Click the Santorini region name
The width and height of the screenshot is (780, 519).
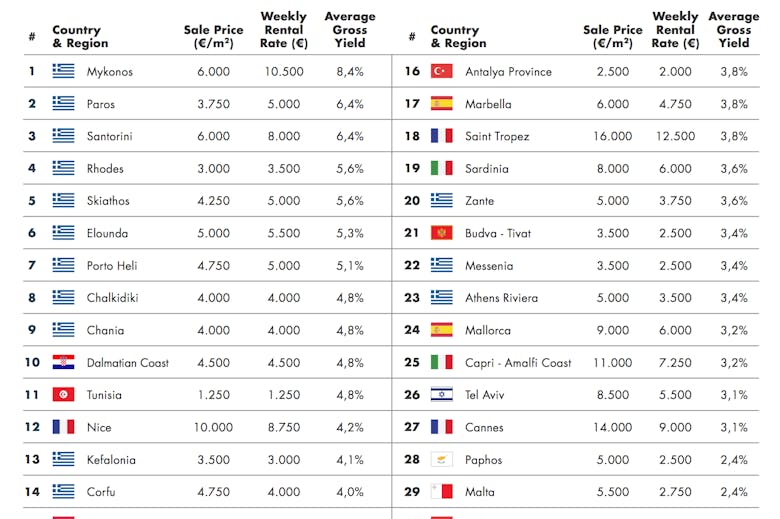(111, 136)
